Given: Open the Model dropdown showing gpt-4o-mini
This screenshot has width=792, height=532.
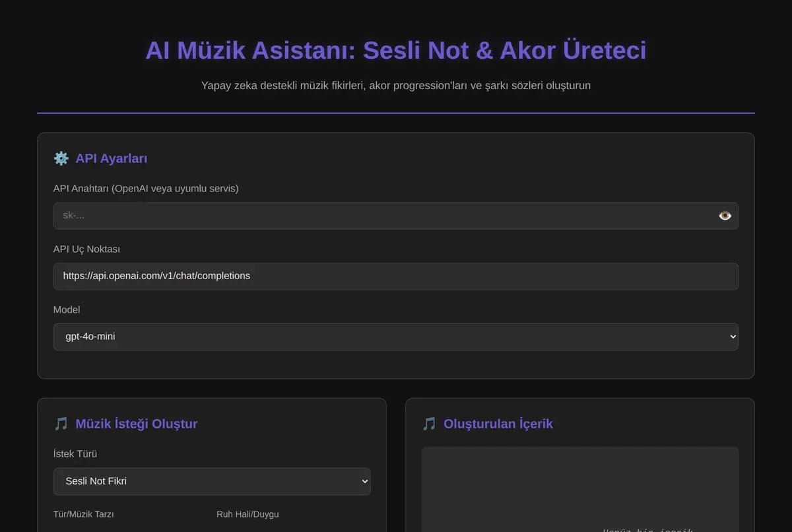Looking at the screenshot, I should coord(396,337).
